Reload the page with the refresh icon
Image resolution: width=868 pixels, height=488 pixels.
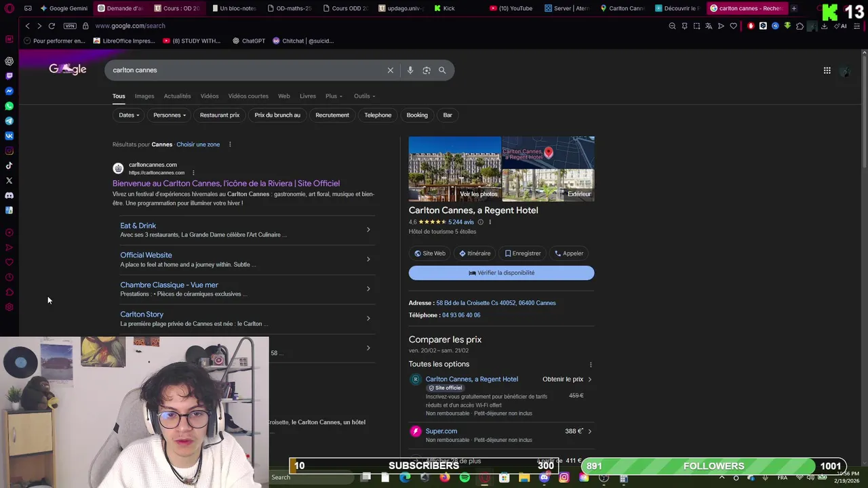click(x=52, y=26)
